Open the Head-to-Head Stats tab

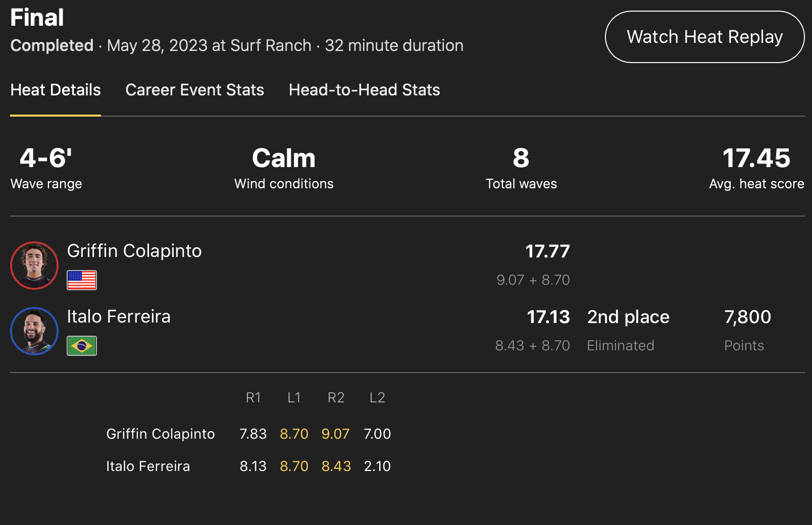pos(364,90)
